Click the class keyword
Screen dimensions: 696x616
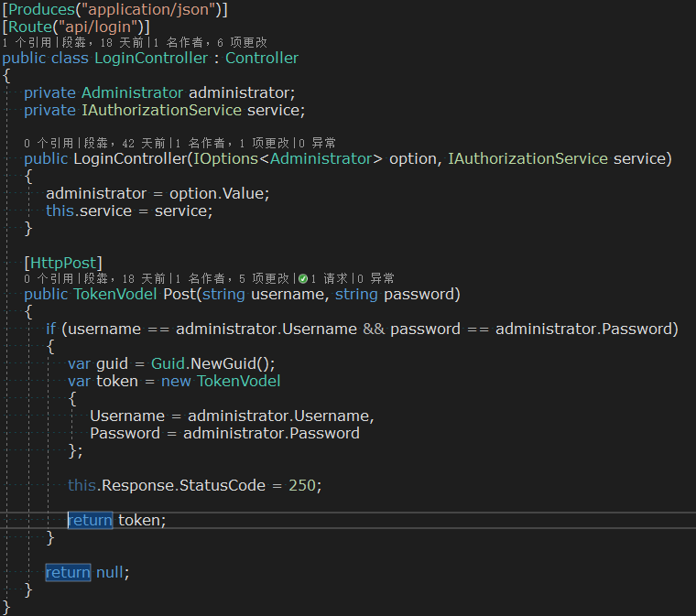click(x=70, y=58)
